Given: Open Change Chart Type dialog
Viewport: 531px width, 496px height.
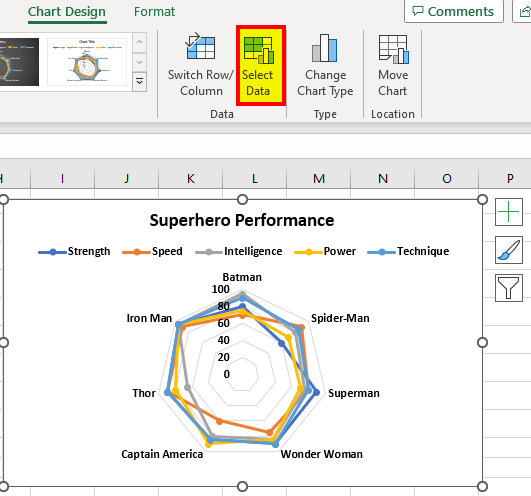Looking at the screenshot, I should coord(325,65).
